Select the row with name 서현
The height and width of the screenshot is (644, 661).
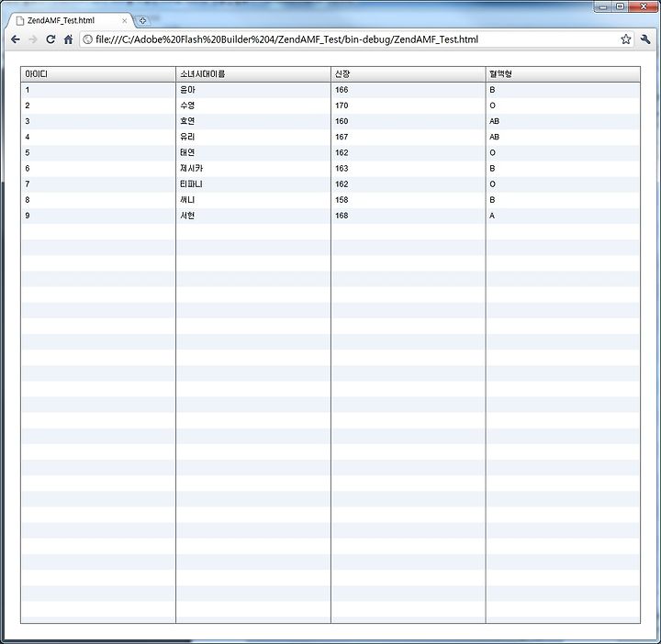(x=330, y=216)
